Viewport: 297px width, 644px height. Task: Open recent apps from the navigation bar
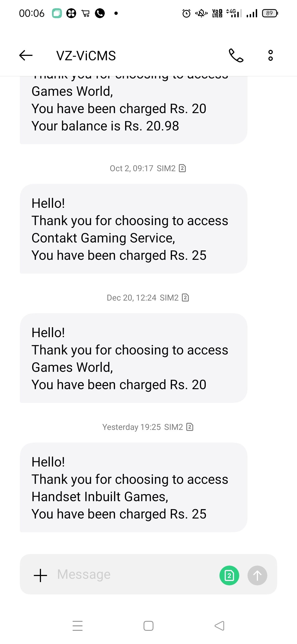(x=78, y=626)
